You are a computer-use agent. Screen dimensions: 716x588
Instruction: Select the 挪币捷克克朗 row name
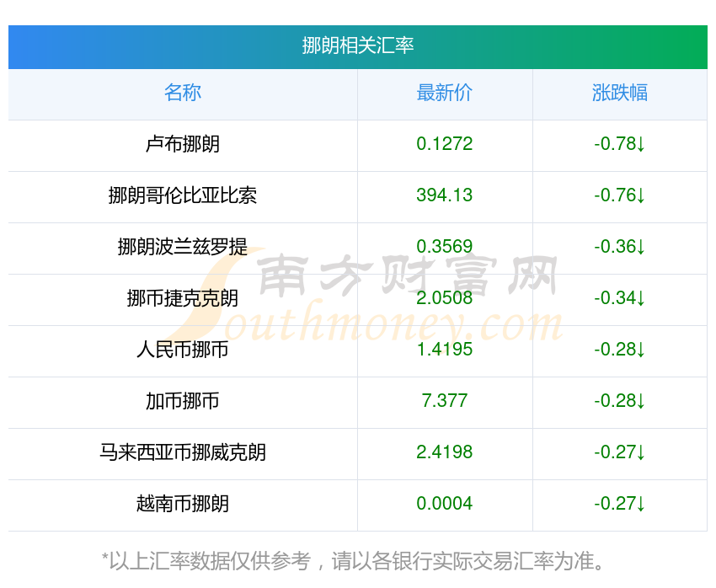[183, 298]
